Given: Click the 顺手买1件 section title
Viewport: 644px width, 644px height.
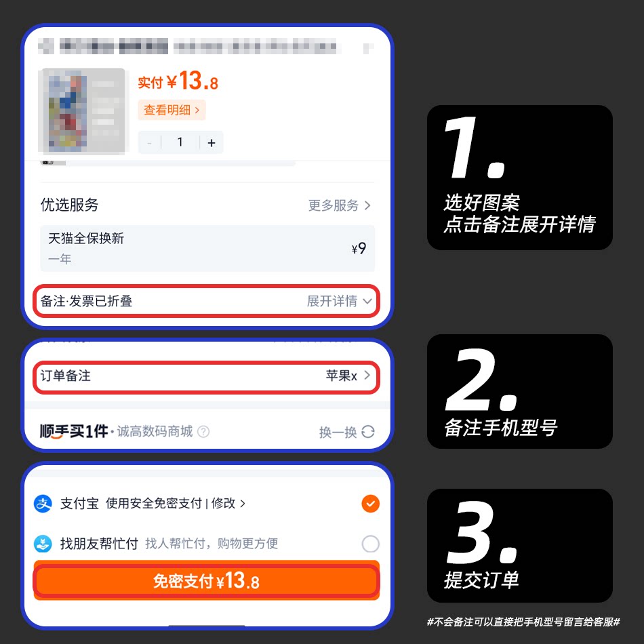Looking at the screenshot, I should [74, 431].
